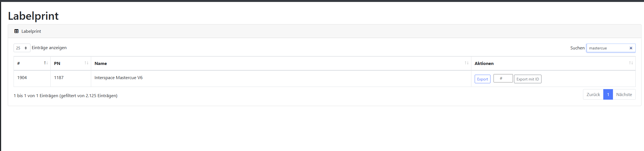Open the entries-per-page dropdown showing 25
The image size is (644, 151).
point(22,48)
